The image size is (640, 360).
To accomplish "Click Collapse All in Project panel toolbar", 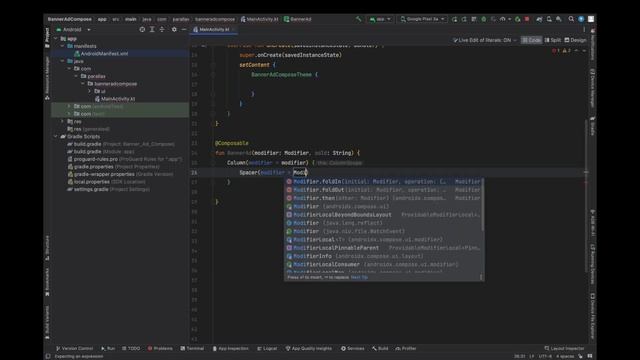I will (x=162, y=29).
